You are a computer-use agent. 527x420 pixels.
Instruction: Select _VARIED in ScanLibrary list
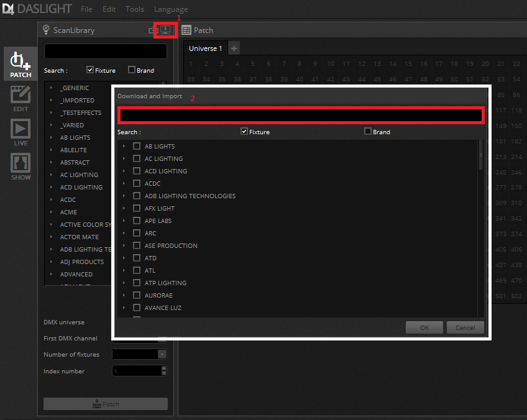72,125
